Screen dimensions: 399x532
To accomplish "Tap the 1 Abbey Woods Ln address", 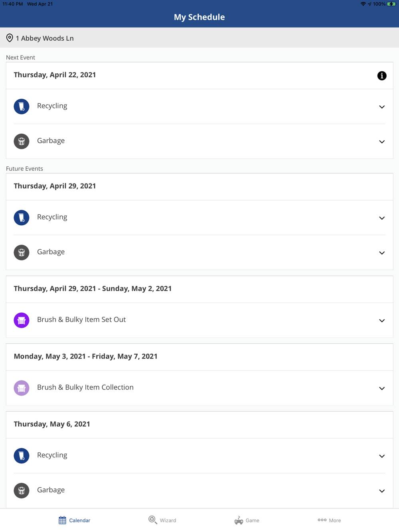I will (45, 38).
